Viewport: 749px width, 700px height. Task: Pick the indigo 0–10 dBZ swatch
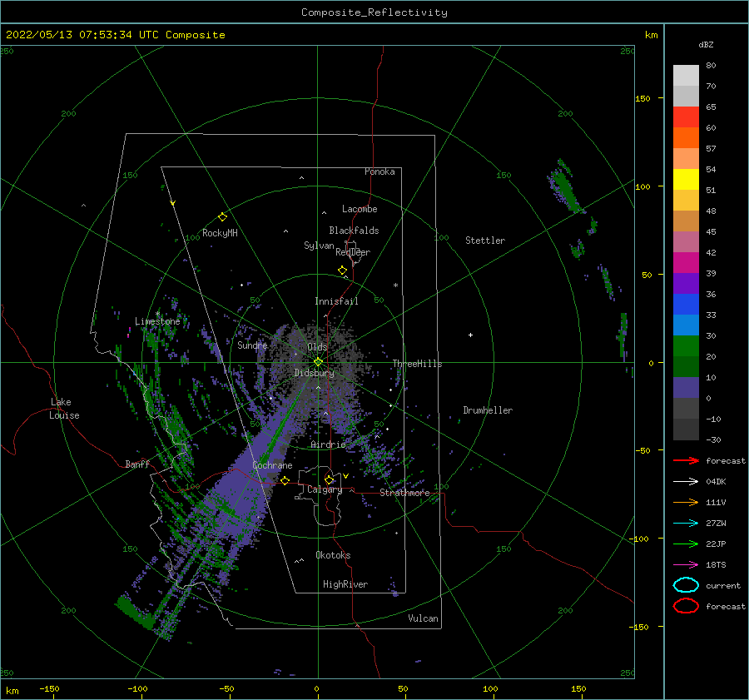click(x=686, y=387)
